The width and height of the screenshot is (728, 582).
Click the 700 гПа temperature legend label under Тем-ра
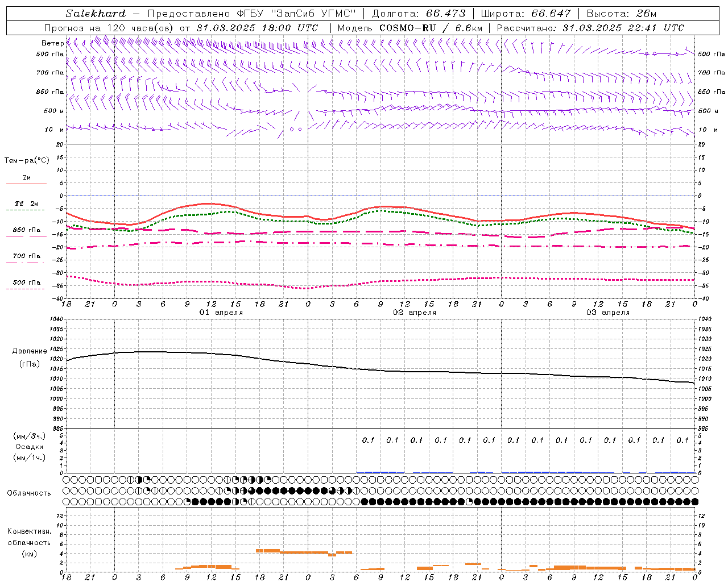pos(27,256)
